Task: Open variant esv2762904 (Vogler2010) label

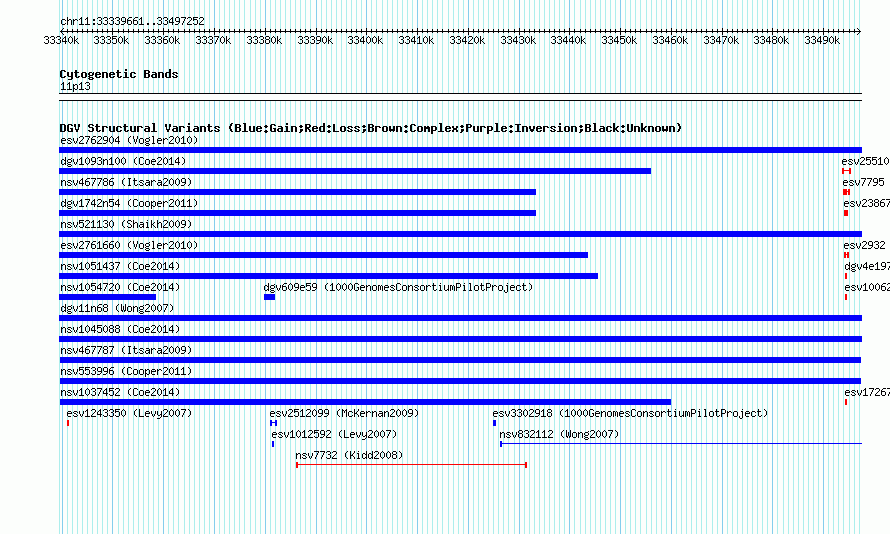Action: point(129,140)
